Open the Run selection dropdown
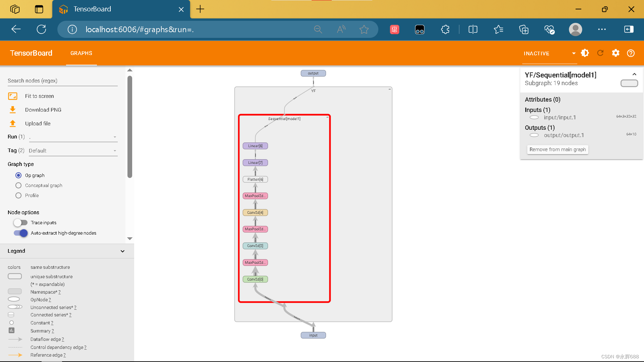The width and height of the screenshot is (644, 362). coord(73,137)
